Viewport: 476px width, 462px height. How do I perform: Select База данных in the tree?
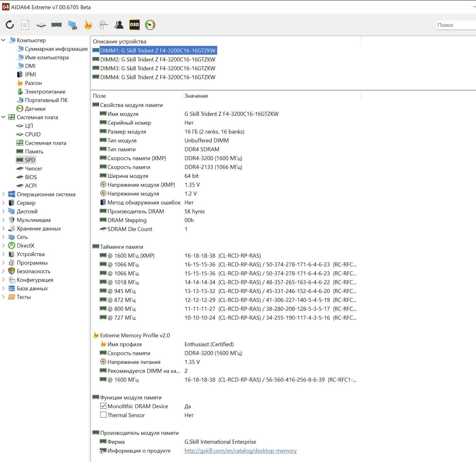[32, 288]
